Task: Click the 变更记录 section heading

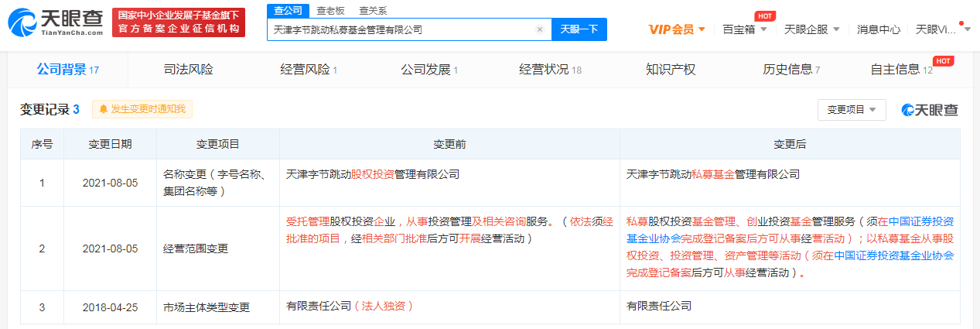Action: 50,110
